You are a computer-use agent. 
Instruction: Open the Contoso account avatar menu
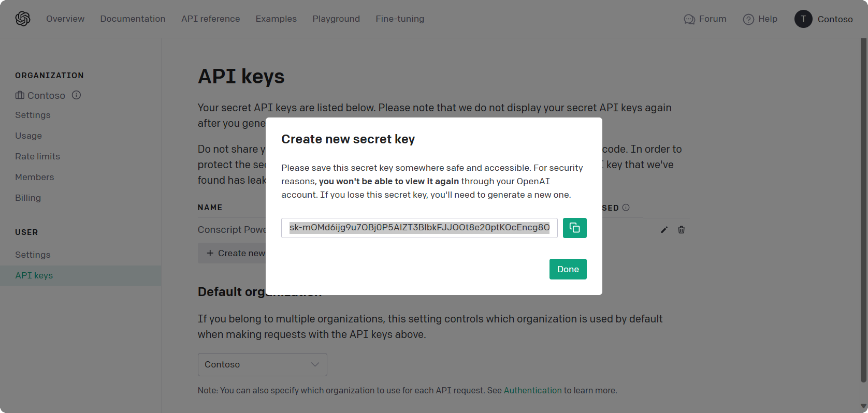[803, 19]
